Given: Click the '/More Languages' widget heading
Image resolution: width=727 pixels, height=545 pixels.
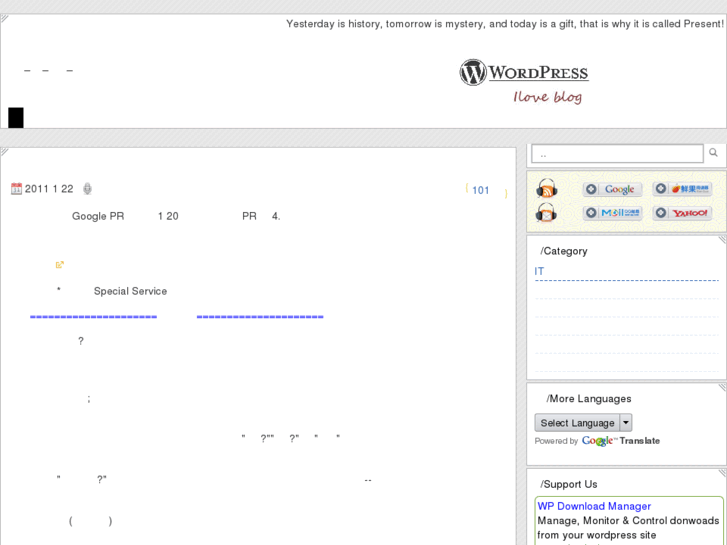Looking at the screenshot, I should [x=589, y=399].
